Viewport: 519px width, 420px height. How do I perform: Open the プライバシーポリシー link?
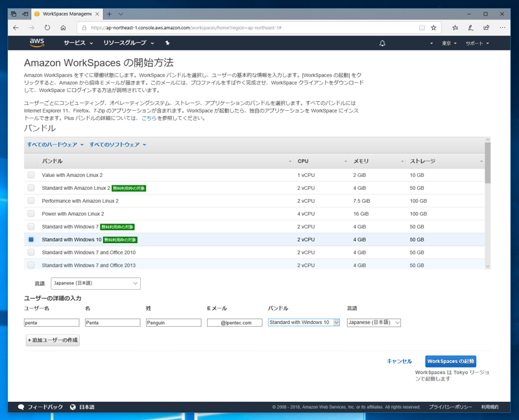click(450, 407)
